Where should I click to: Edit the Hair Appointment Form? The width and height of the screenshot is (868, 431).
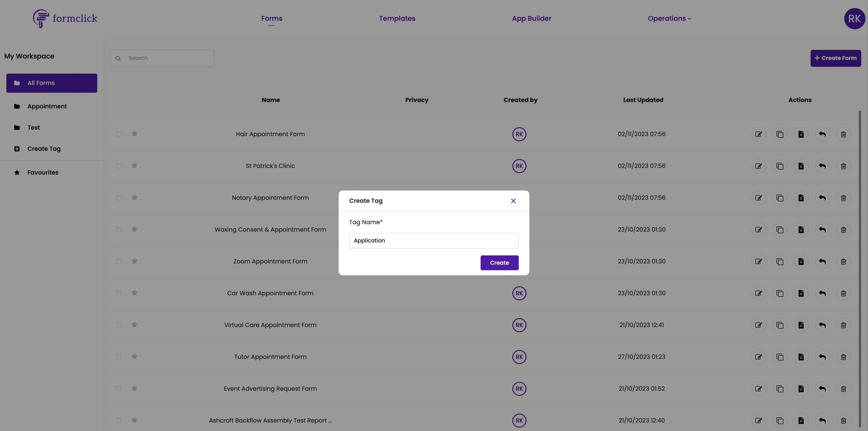pos(758,134)
